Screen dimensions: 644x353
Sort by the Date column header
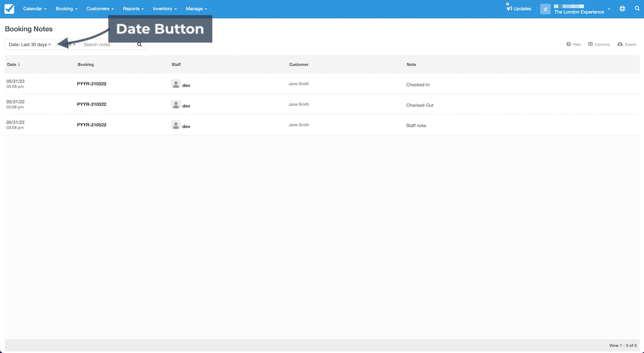click(x=14, y=64)
